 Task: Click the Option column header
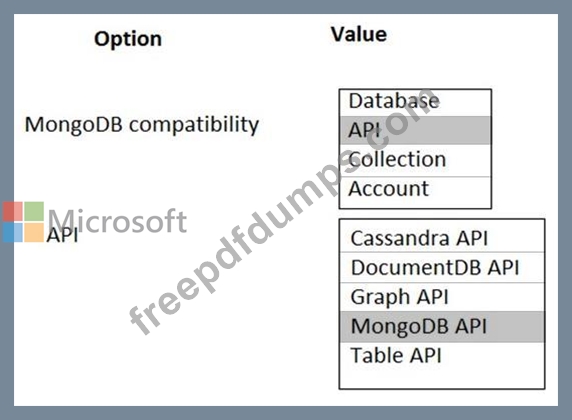click(x=128, y=39)
